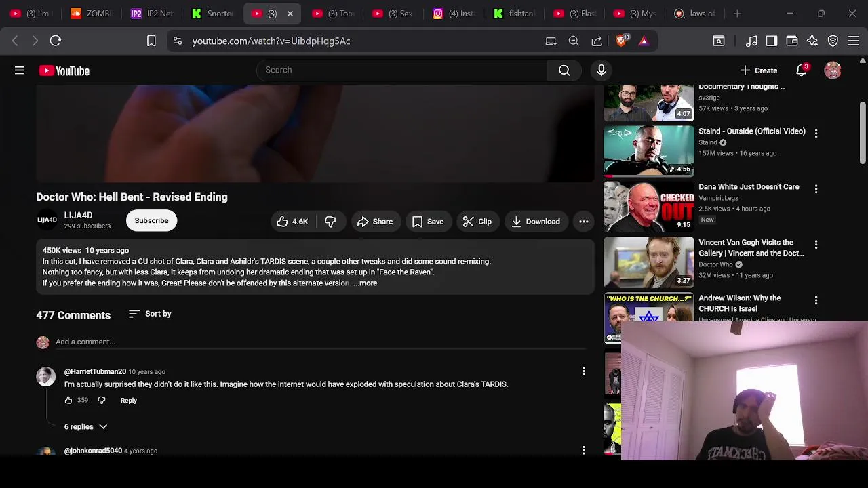Expand description with ...more
Screen dimensions: 868x488
(366, 283)
